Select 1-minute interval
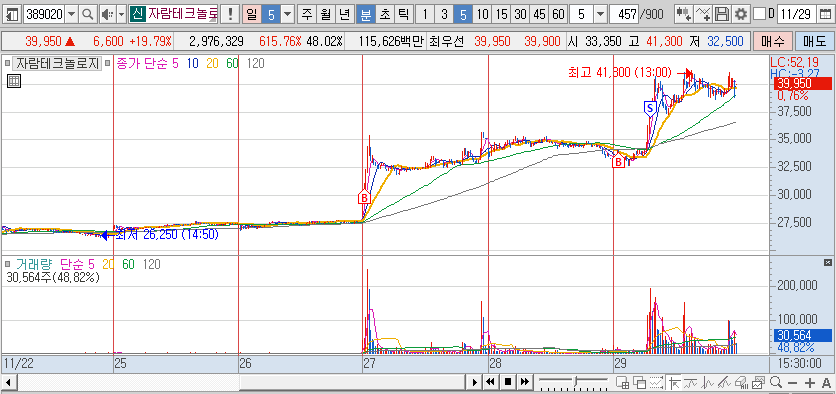 coord(424,14)
